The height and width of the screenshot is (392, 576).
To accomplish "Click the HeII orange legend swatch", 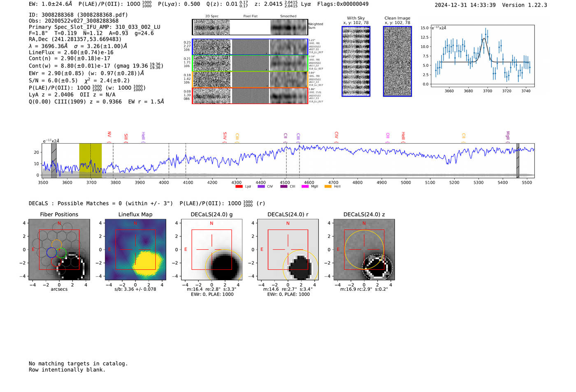I will [x=328, y=186].
